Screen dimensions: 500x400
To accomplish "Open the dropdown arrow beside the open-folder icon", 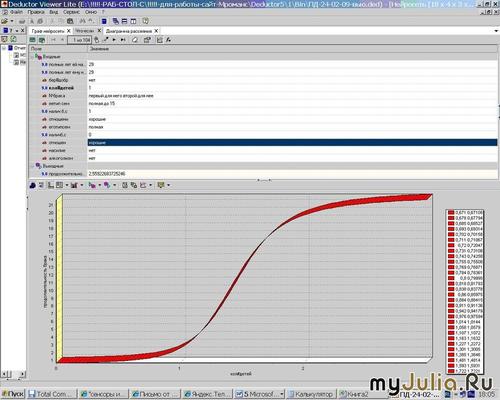I will [12, 21].
